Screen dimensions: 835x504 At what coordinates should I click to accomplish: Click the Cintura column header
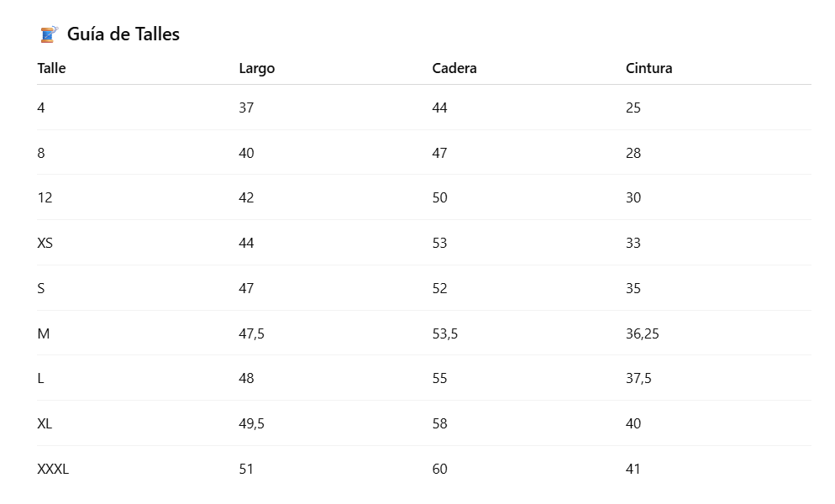tap(649, 69)
